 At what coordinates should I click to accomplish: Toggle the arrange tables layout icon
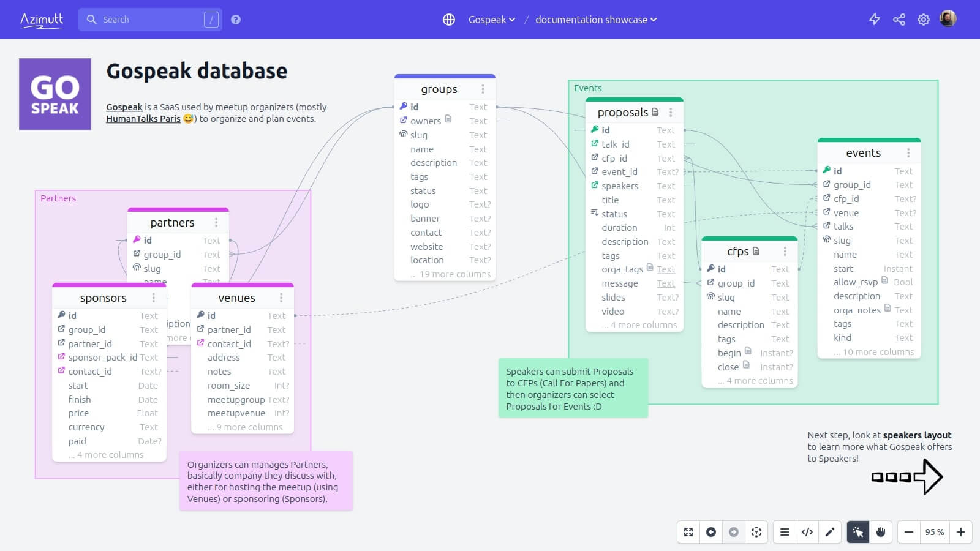tap(756, 532)
